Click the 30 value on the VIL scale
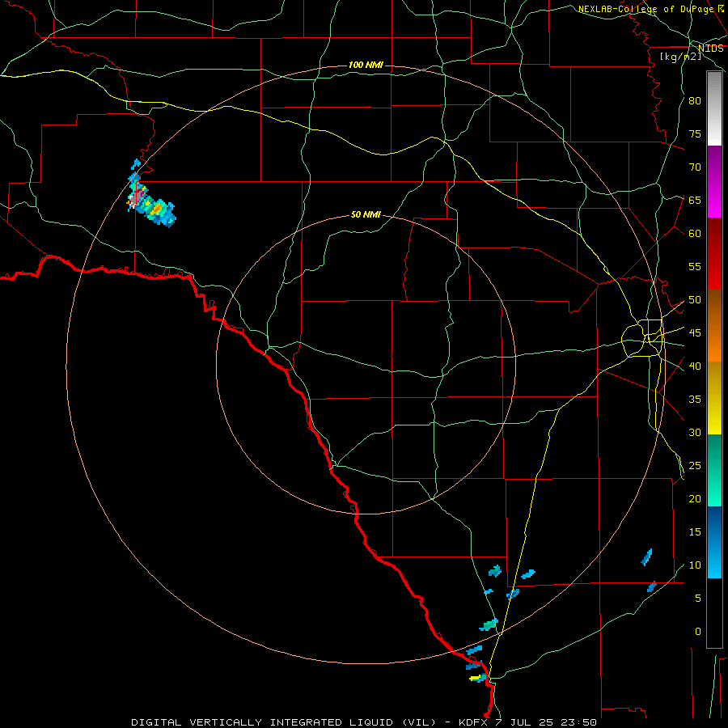The image size is (728, 728). click(695, 432)
